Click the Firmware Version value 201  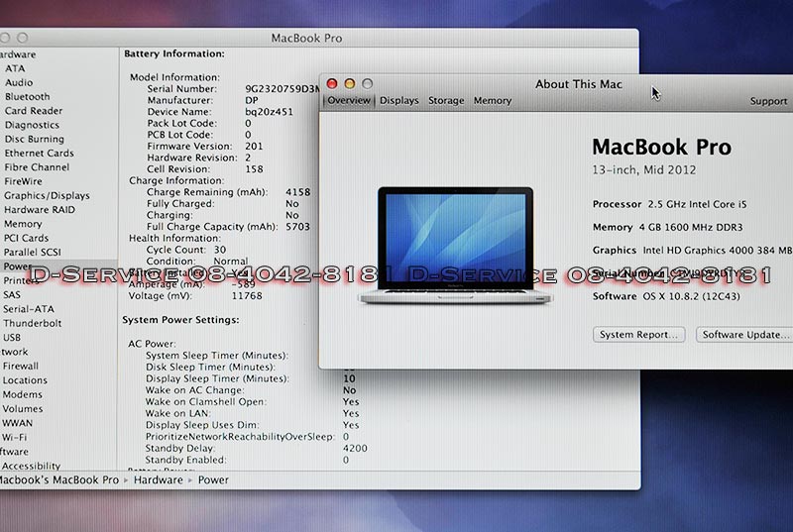click(x=254, y=146)
